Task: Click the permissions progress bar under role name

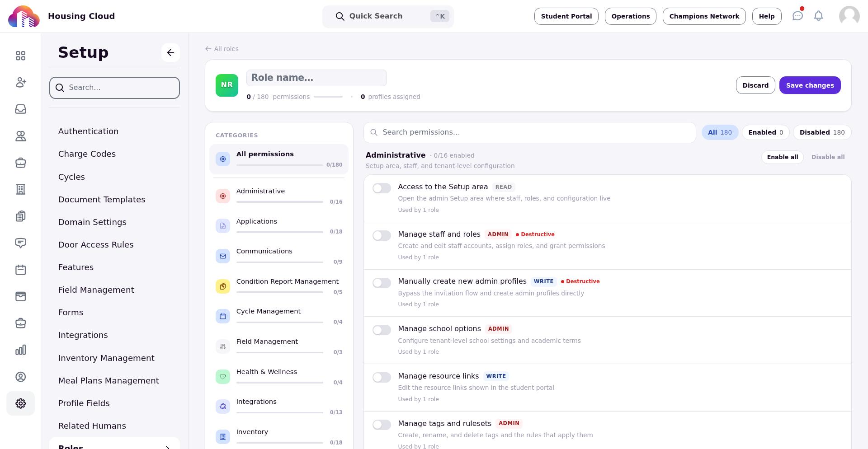Action: click(328, 97)
